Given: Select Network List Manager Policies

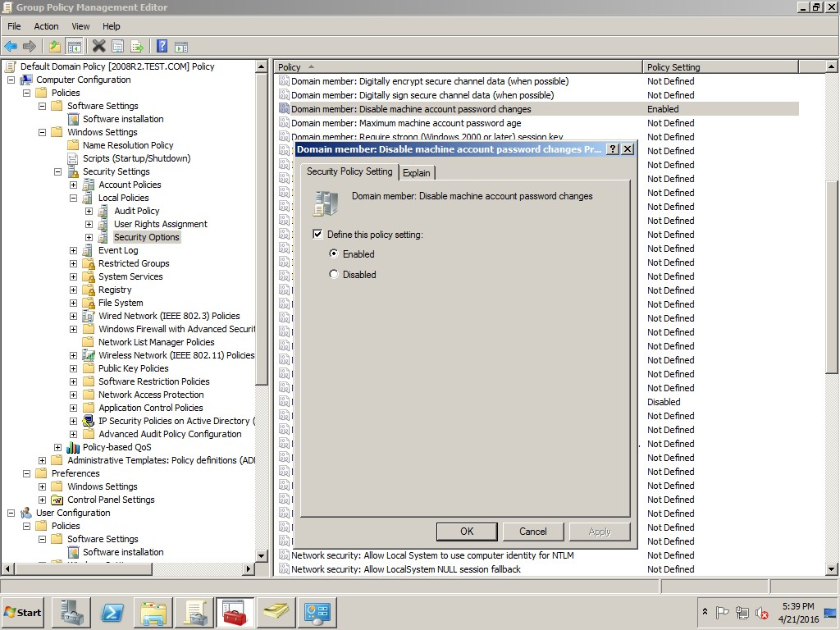Looking at the screenshot, I should (157, 342).
